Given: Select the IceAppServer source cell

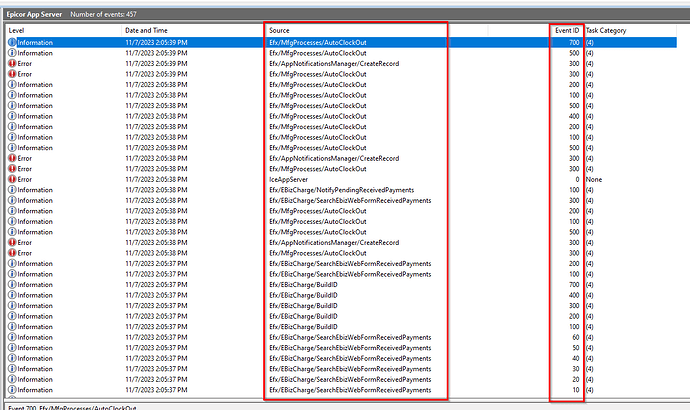Looking at the screenshot, I should click(288, 179).
